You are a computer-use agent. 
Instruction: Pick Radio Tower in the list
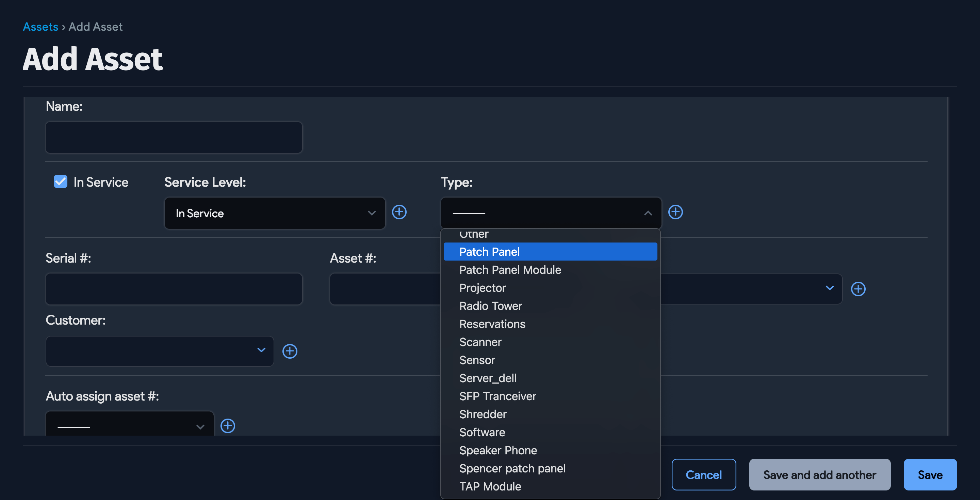click(x=490, y=306)
